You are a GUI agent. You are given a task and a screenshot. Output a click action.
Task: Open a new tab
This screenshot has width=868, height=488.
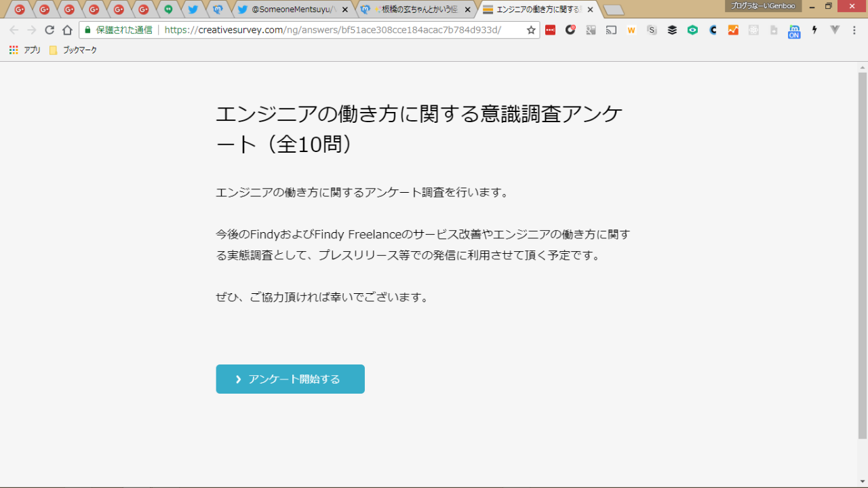pyautogui.click(x=613, y=10)
